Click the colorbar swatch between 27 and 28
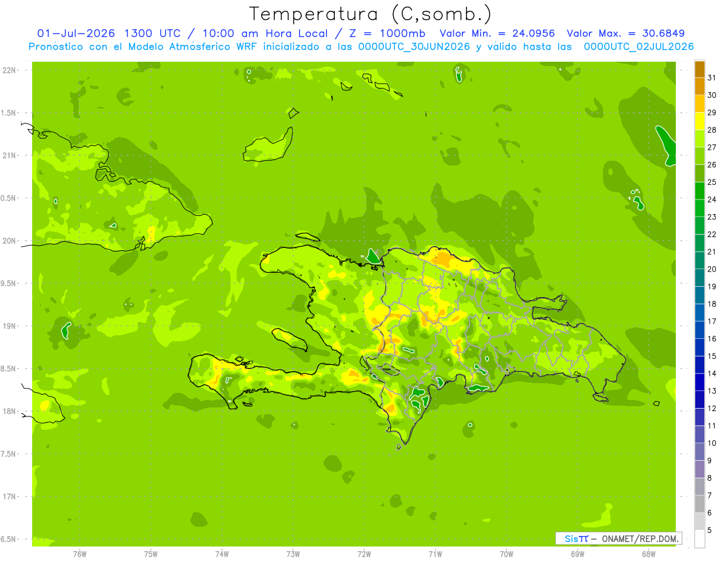The height and width of the screenshot is (562, 728). [x=699, y=139]
